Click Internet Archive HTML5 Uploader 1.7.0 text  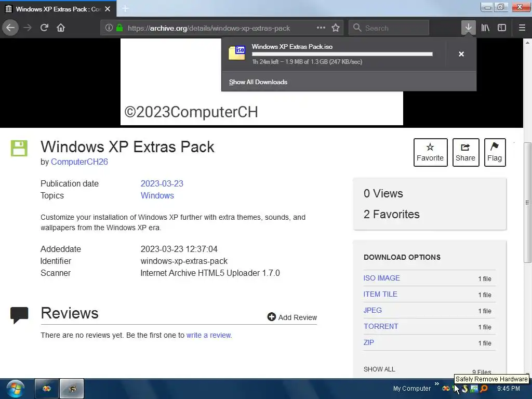point(210,273)
